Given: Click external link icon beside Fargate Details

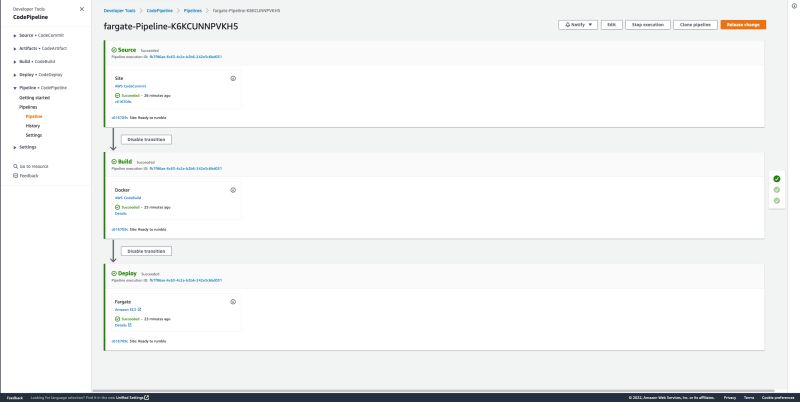Looking at the screenshot, I should pos(130,325).
